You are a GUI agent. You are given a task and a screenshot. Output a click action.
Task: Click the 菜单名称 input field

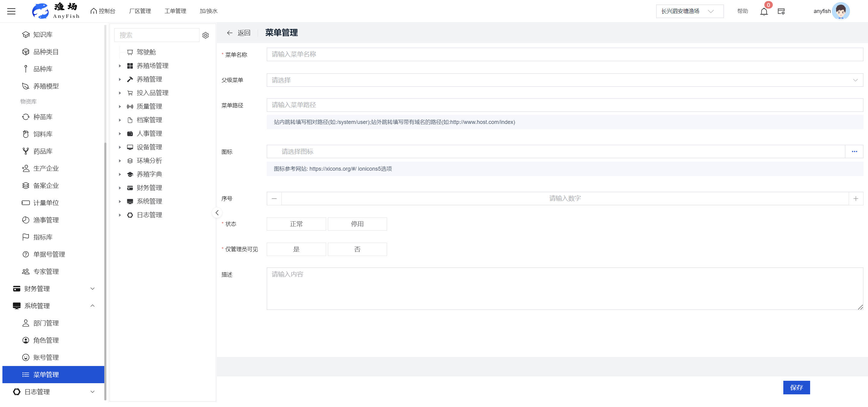pos(565,54)
